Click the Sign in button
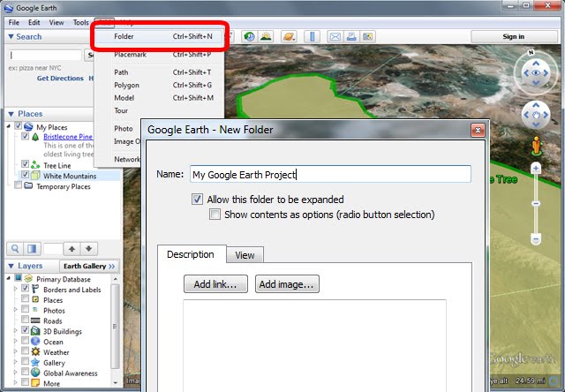 pyautogui.click(x=514, y=37)
